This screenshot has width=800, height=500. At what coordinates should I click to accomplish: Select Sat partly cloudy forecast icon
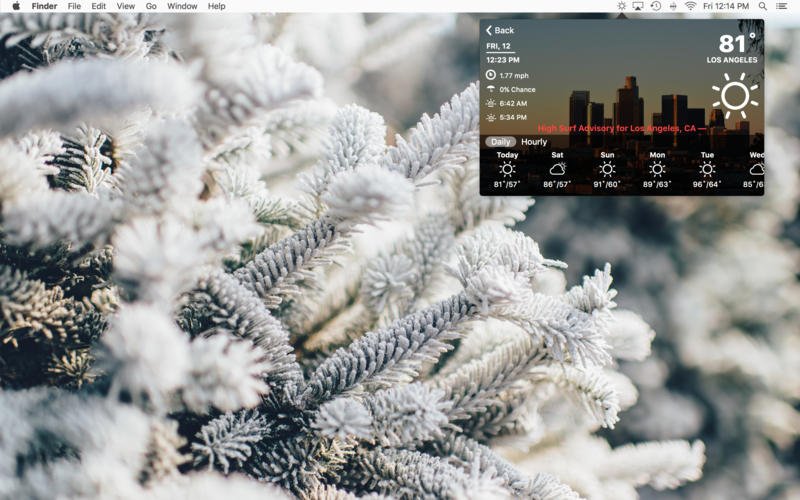[x=557, y=169]
